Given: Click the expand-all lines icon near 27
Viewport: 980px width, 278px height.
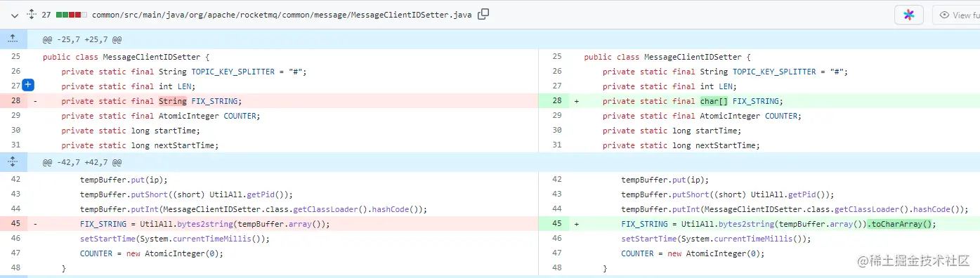Looking at the screenshot, I should click(31, 14).
